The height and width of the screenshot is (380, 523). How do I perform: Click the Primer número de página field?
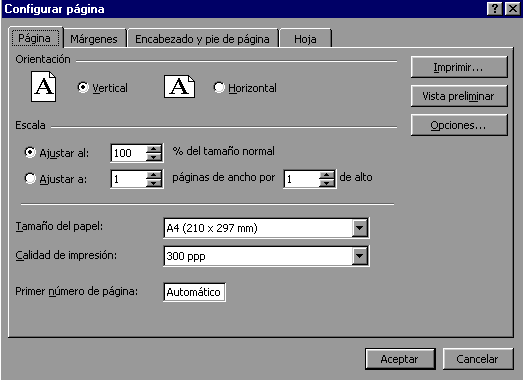point(194,292)
